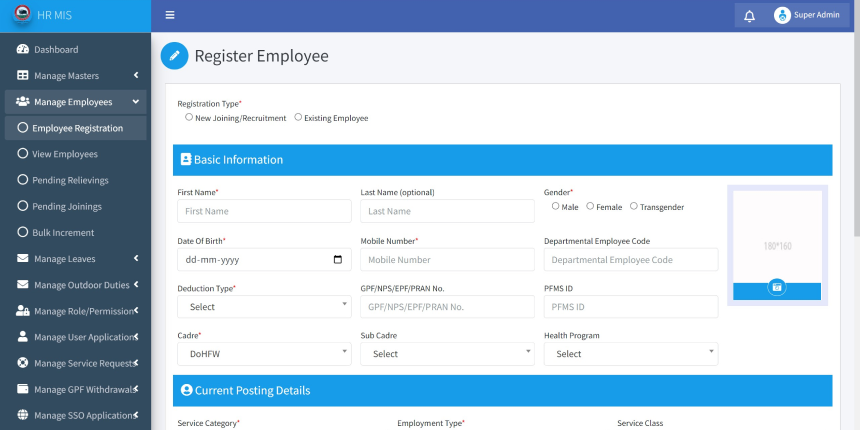
Task: Open Manage Service Requests menu
Action: coord(76,363)
